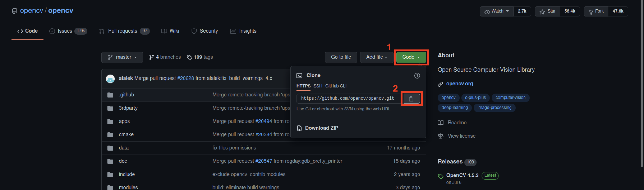Click the image-processing topic tag

pyautogui.click(x=494, y=108)
